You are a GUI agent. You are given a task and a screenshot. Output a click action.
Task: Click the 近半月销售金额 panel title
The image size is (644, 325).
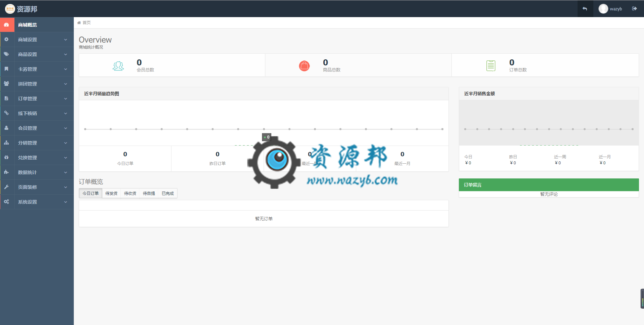(479, 94)
